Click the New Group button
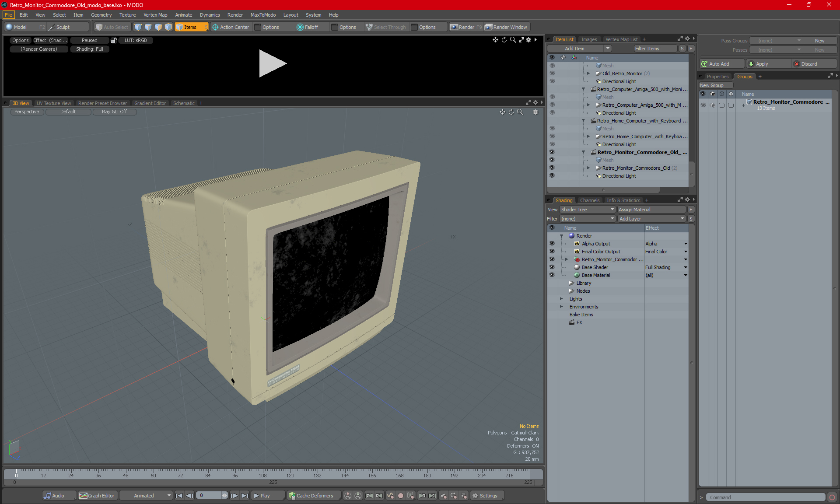Screen dimensions: 840x504 716,85
